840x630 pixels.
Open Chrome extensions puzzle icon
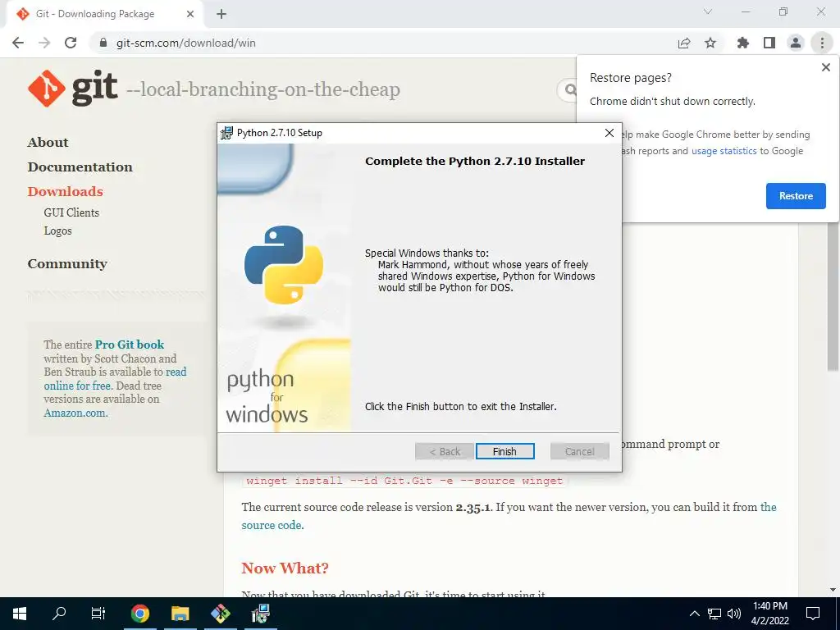click(x=743, y=43)
